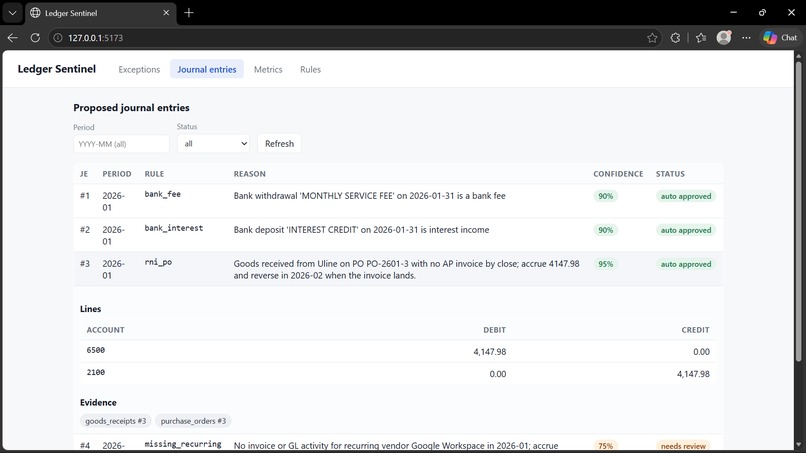
Task: Select the Ledger Sentinel browser tab
Action: pyautogui.click(x=100, y=13)
